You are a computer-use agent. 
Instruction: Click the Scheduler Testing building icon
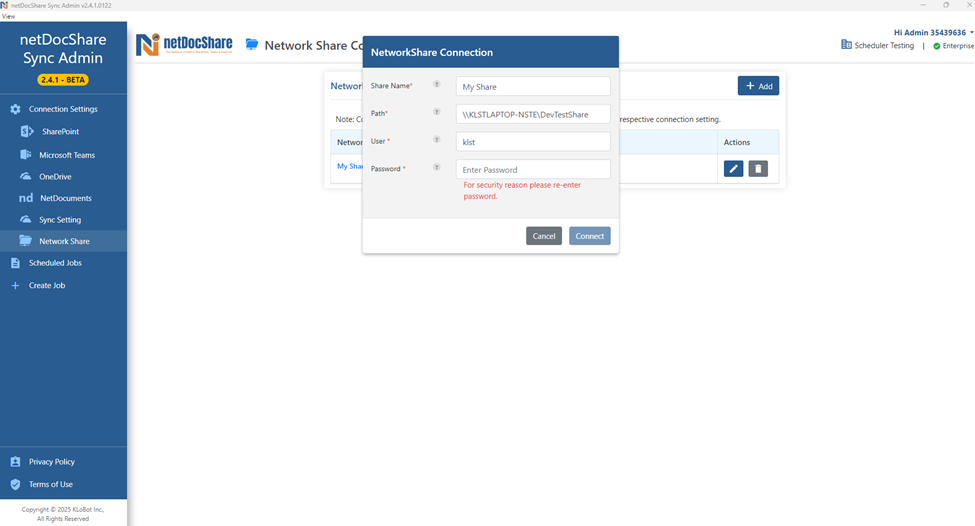846,45
